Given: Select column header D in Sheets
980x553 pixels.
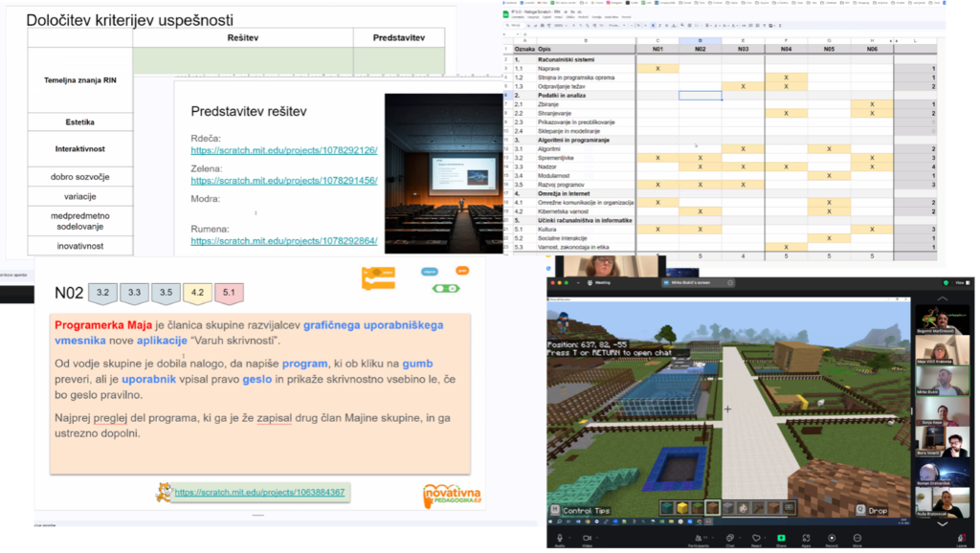Looking at the screenshot, I should [700, 40].
